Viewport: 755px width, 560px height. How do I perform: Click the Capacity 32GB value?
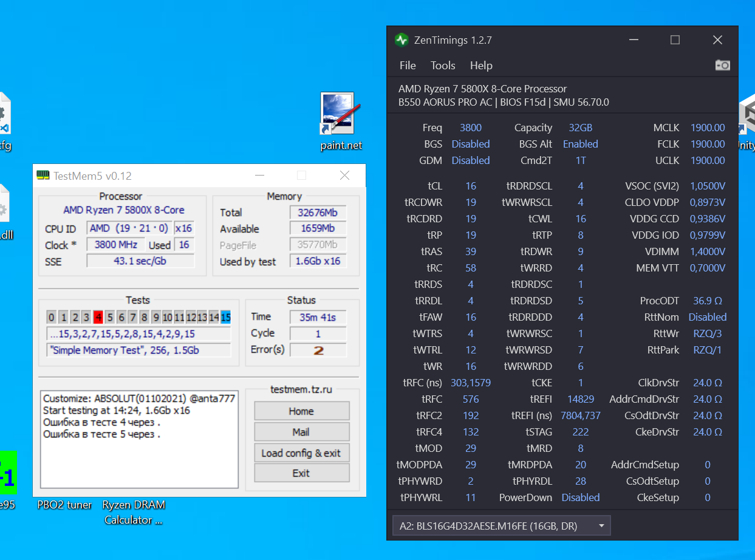pos(580,128)
